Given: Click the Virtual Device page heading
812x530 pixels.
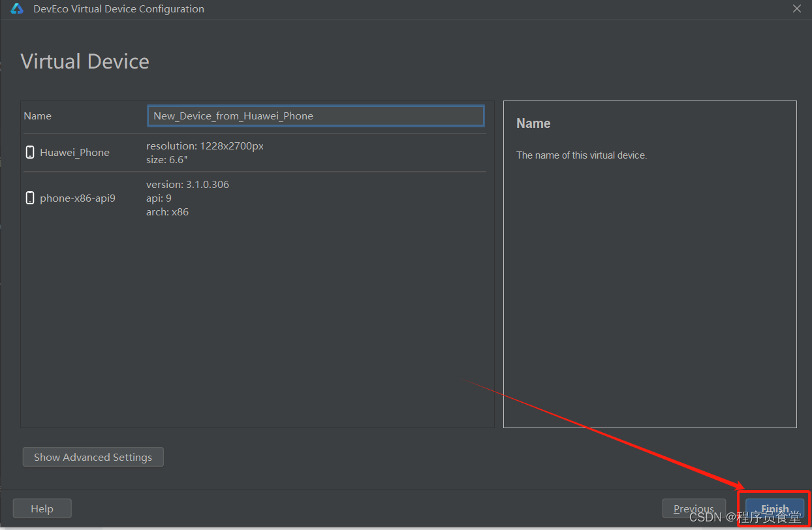Looking at the screenshot, I should [85, 61].
